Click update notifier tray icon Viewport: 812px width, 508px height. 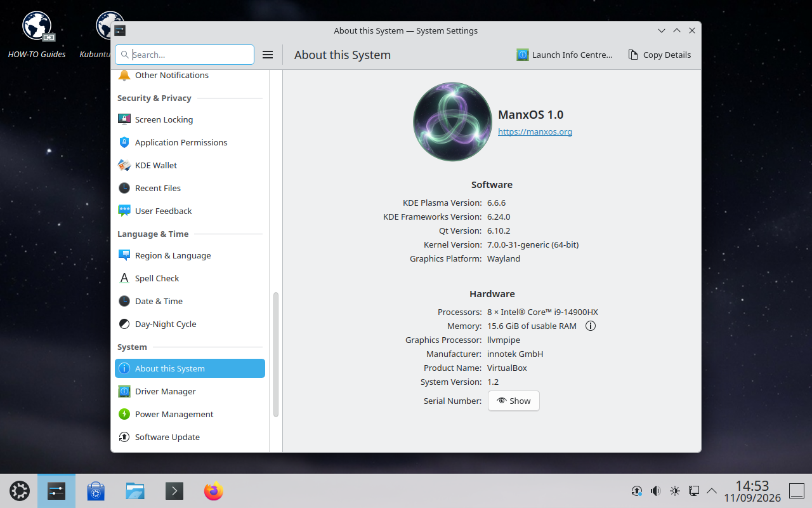(637, 491)
